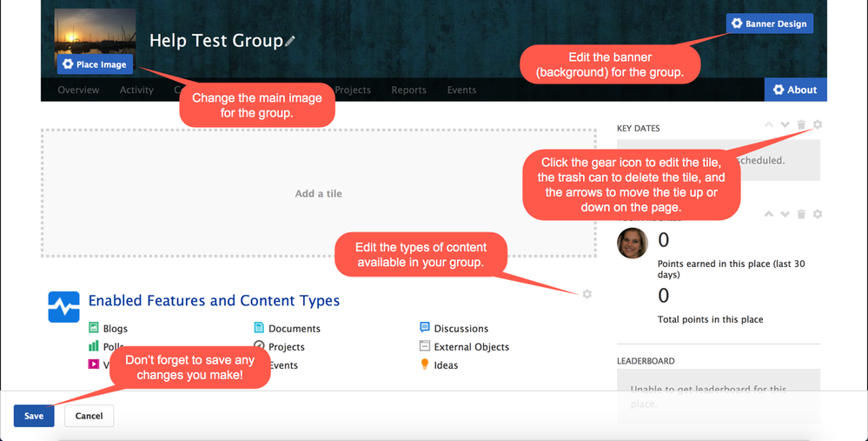
Task: Open the Banner Design button
Action: 770,23
